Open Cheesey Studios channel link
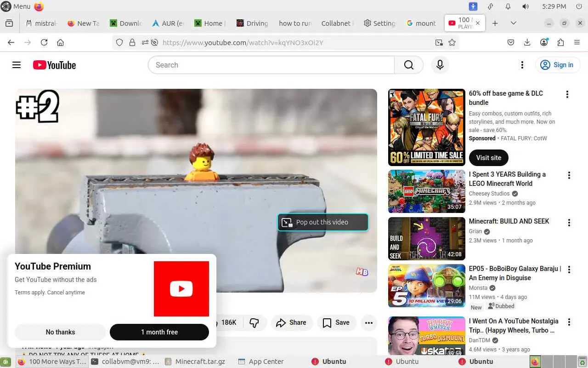Screen dimensions: 588x368 point(489,194)
